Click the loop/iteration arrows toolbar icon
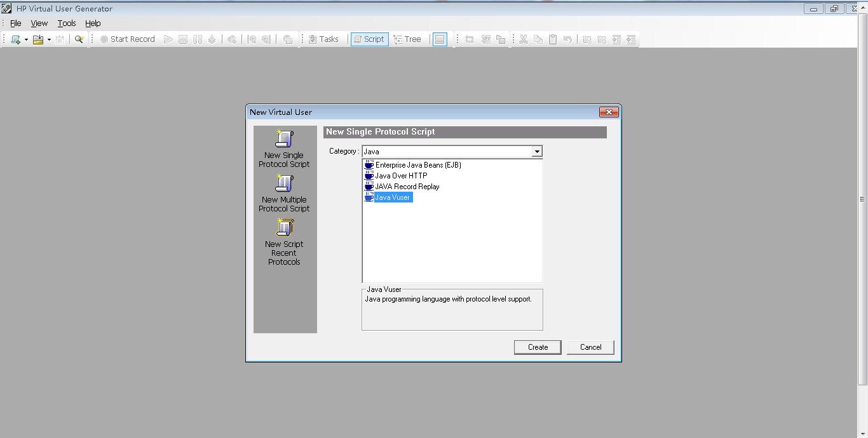 (470, 39)
